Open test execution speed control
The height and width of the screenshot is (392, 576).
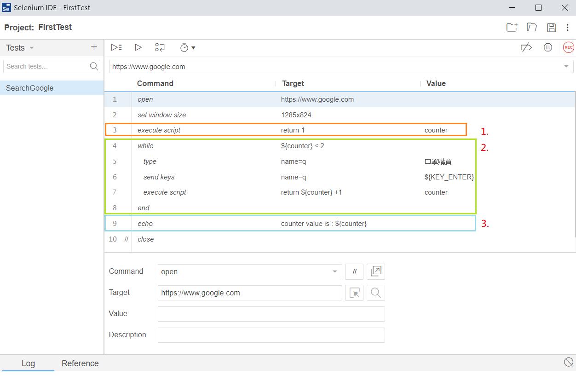click(187, 47)
